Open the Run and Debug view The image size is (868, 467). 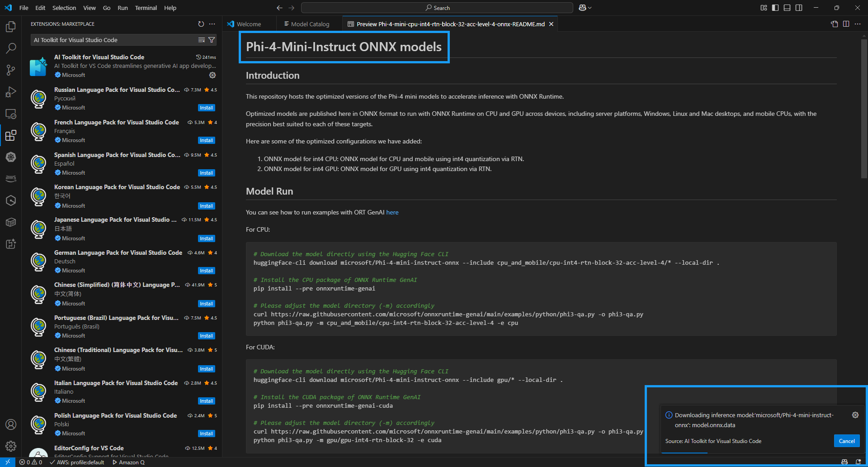[x=11, y=92]
